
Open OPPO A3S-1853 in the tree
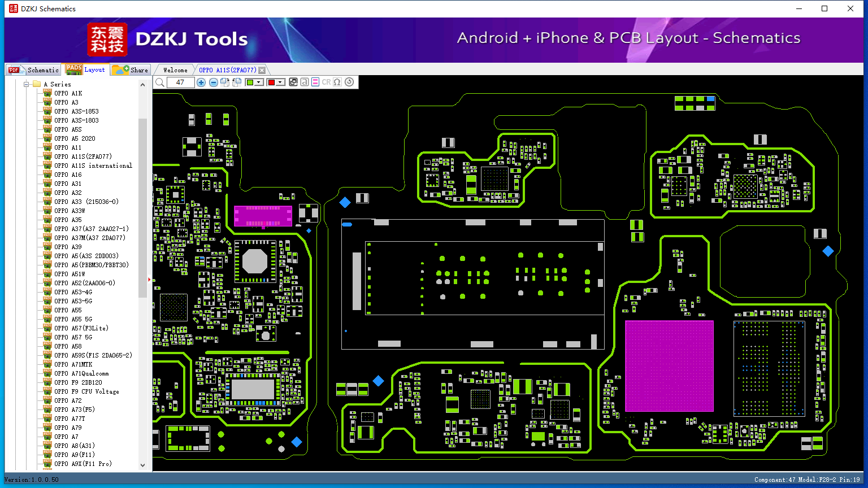(x=76, y=111)
